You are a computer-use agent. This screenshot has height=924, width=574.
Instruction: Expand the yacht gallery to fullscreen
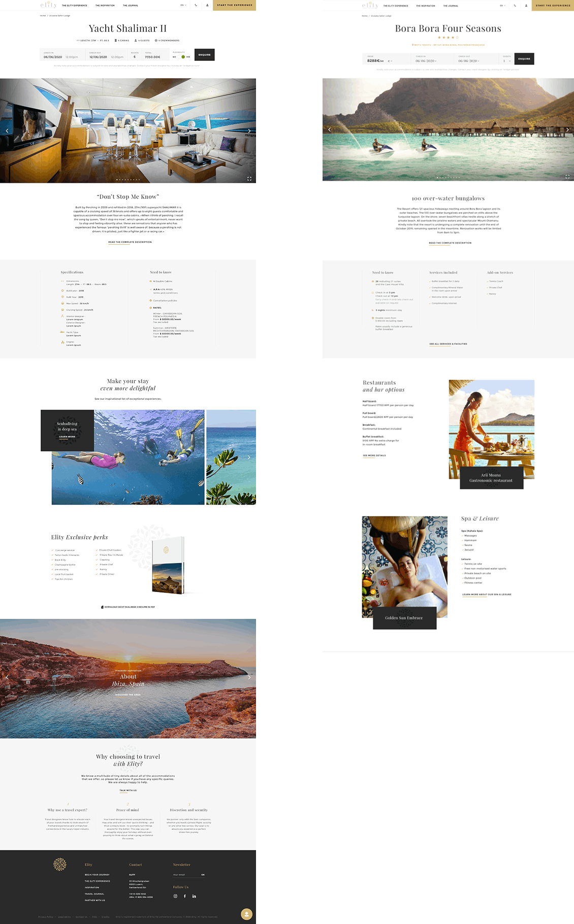click(249, 179)
